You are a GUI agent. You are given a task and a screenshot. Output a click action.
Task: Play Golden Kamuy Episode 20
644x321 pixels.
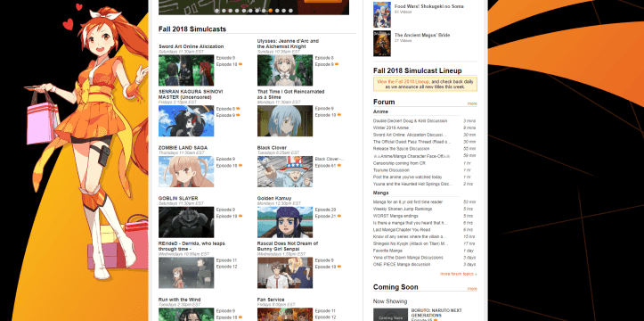click(325, 210)
